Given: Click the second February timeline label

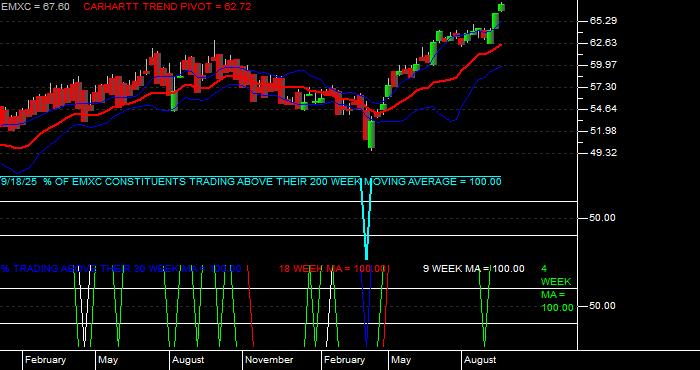Looking at the screenshot, I should (344, 360).
